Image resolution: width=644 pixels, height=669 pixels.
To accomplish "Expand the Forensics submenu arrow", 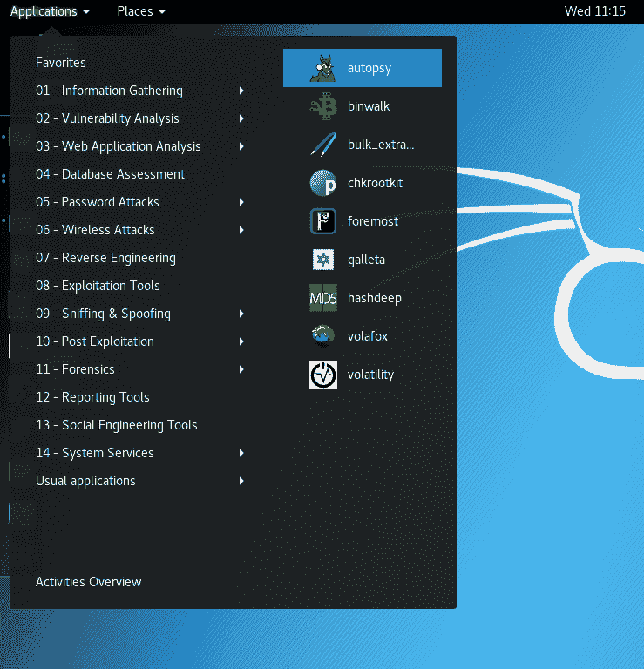I will click(x=241, y=369).
